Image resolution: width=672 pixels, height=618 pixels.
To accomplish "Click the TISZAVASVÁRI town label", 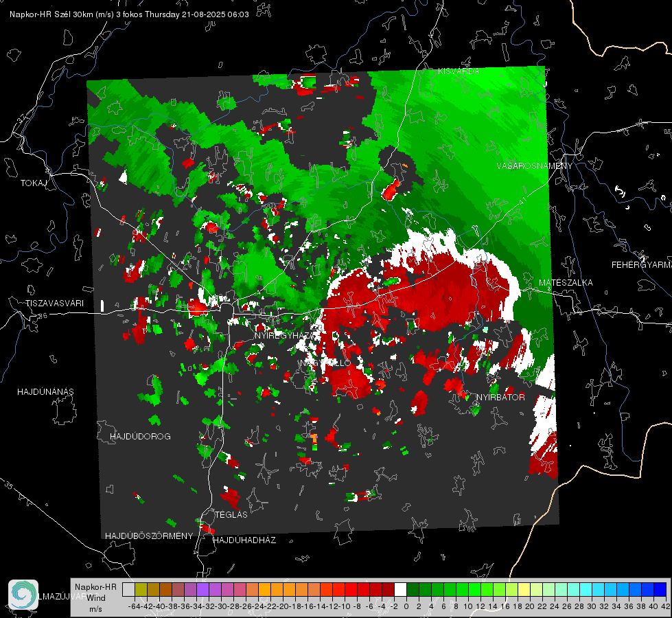I will click(x=54, y=304).
